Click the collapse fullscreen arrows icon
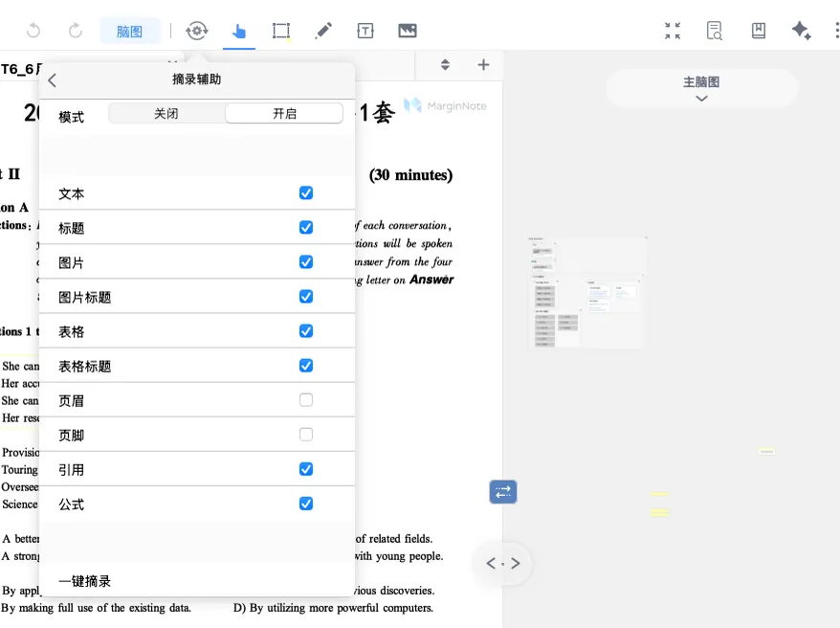The image size is (840, 628). point(673,31)
